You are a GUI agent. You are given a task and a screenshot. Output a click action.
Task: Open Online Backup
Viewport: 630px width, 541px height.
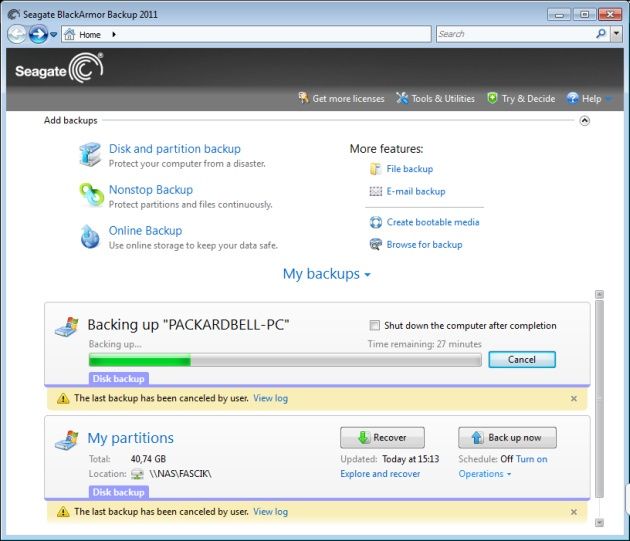click(145, 231)
